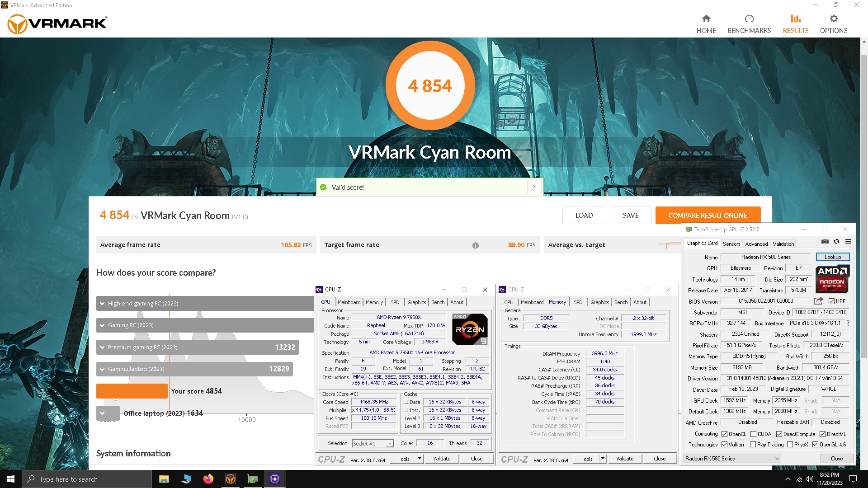Open the GPU selection dropdown in GPU-Z
The height and width of the screenshot is (488, 868).
pos(732,459)
